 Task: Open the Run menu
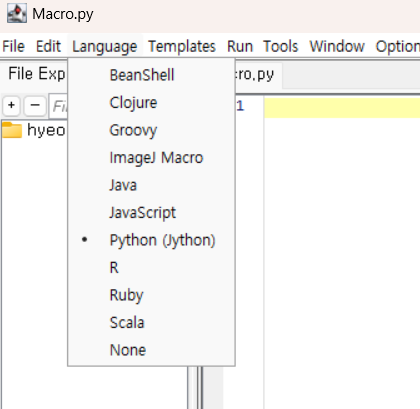pyautogui.click(x=240, y=46)
